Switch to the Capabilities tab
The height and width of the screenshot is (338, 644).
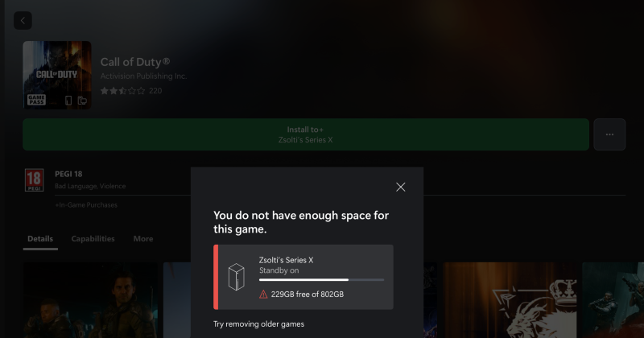(93, 239)
